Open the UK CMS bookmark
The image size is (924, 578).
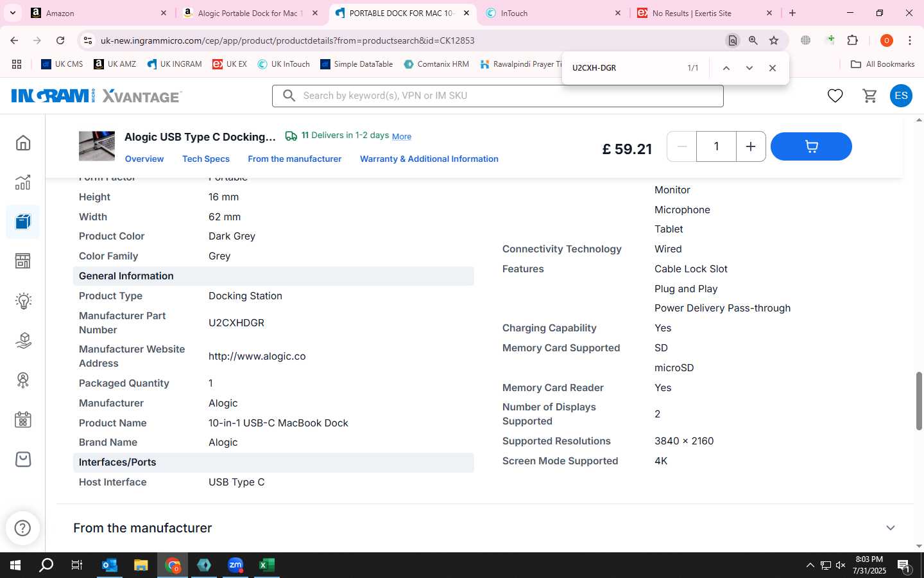62,64
